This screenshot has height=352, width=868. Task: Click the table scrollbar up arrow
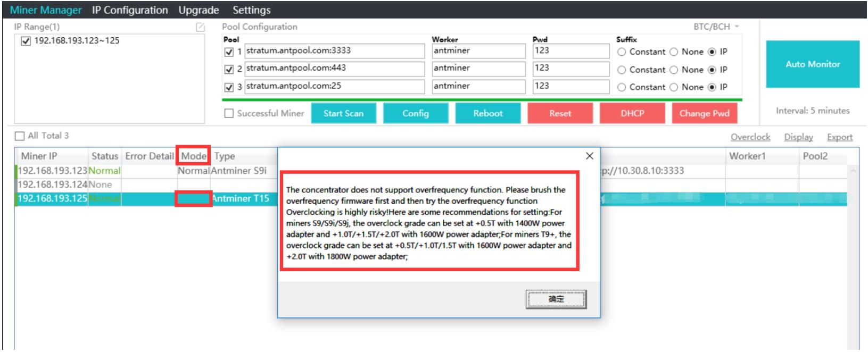tap(853, 171)
